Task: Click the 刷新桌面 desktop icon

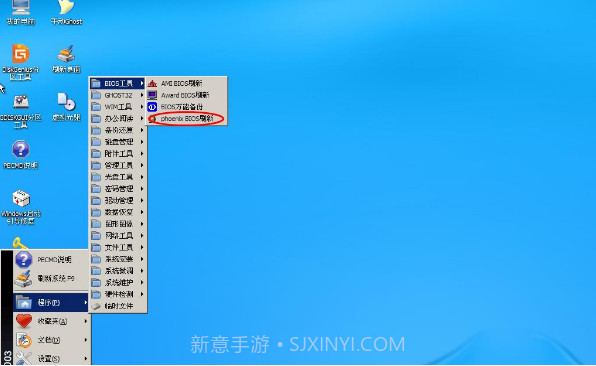Action: coord(67,59)
